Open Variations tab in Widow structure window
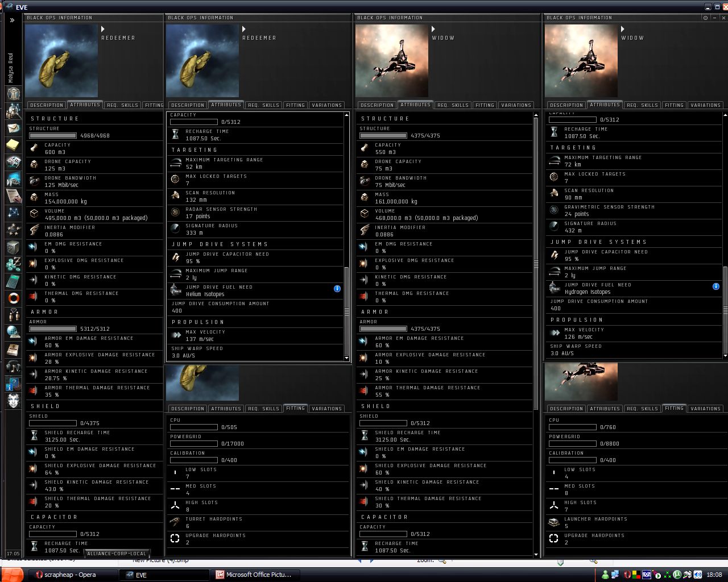Image resolution: width=728 pixels, height=582 pixels. pyautogui.click(x=516, y=105)
